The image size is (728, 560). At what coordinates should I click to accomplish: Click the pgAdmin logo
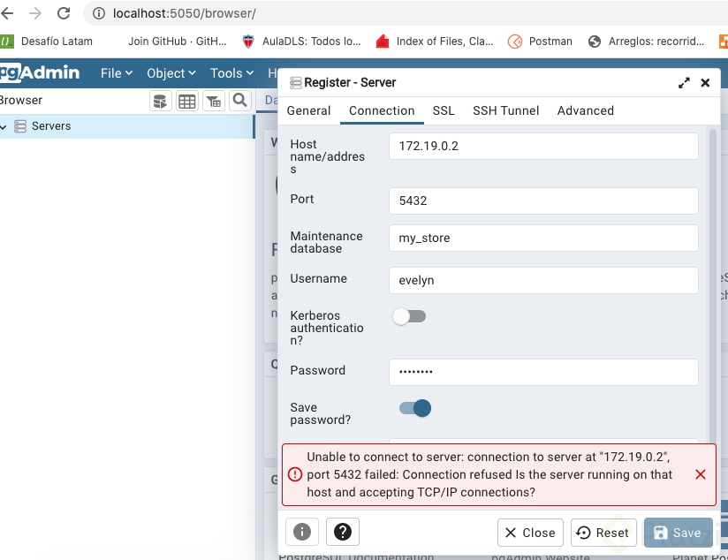coord(40,72)
